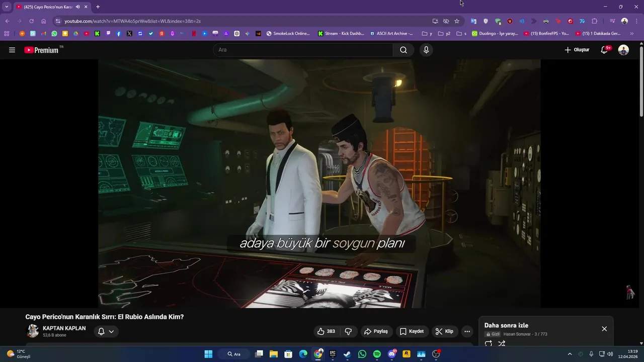Open Gmail bookmark icon
Viewport: 644px width, 362px height.
[44, 34]
